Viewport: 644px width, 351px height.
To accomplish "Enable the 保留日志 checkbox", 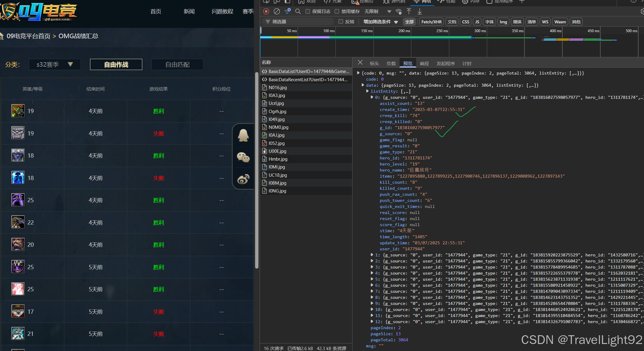I will tap(308, 12).
